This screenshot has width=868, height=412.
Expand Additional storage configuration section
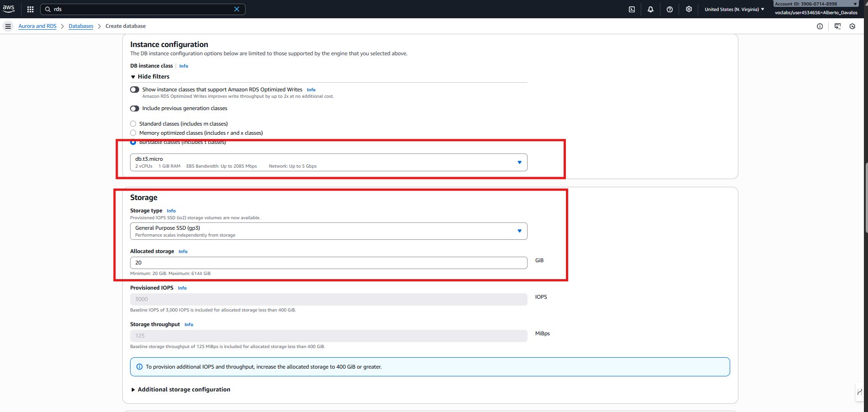pyautogui.click(x=183, y=390)
